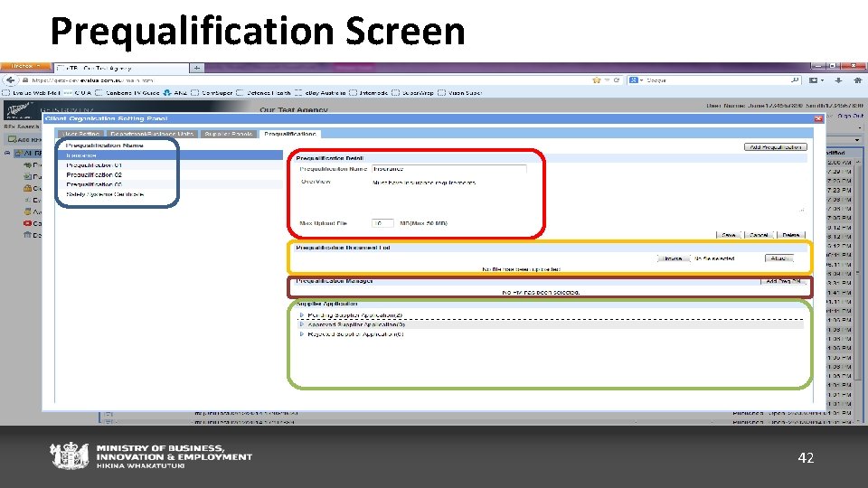Open the ComSuper bookmark
The height and width of the screenshot is (488, 868).
pyautogui.click(x=212, y=93)
